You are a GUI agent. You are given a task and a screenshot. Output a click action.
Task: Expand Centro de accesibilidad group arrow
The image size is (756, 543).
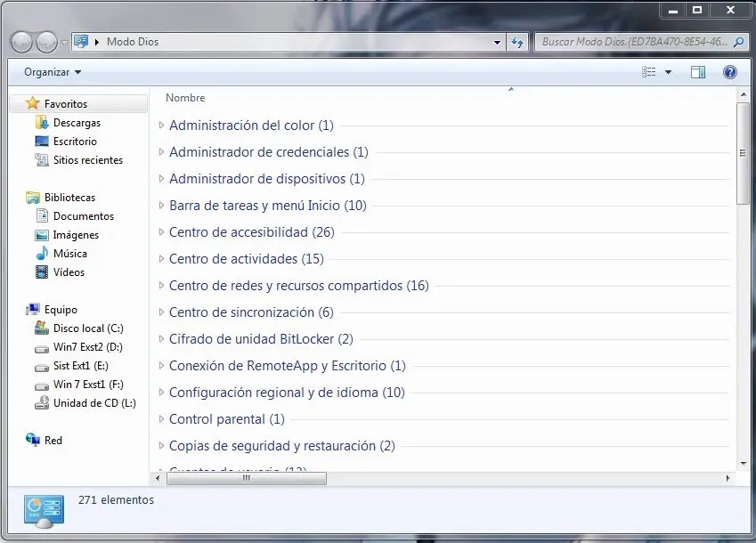click(161, 232)
